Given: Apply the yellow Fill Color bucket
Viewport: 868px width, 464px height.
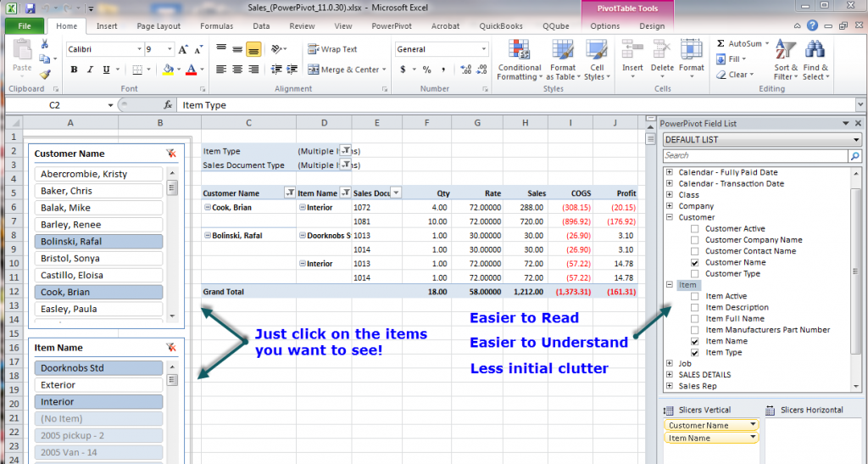Looking at the screenshot, I should (169, 70).
